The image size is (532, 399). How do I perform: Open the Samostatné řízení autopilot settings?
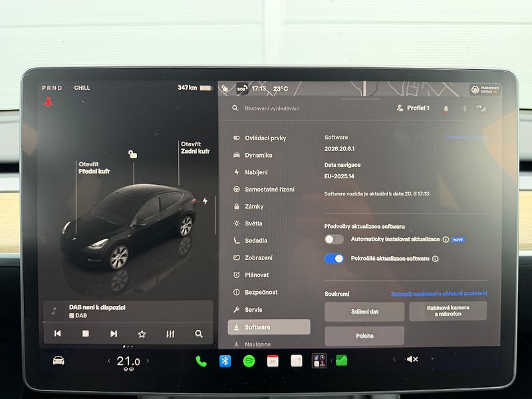point(264,190)
